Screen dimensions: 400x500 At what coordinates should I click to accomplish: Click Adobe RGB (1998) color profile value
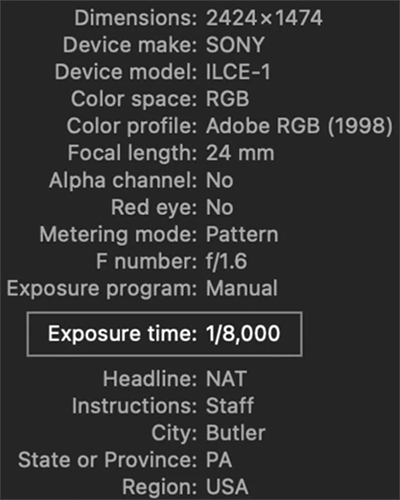pos(299,126)
